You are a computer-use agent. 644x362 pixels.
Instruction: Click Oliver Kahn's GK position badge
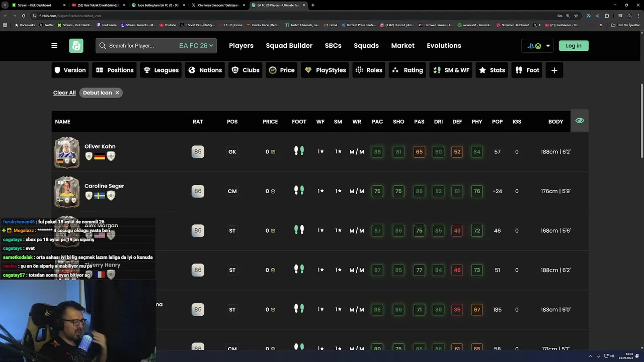pyautogui.click(x=232, y=152)
